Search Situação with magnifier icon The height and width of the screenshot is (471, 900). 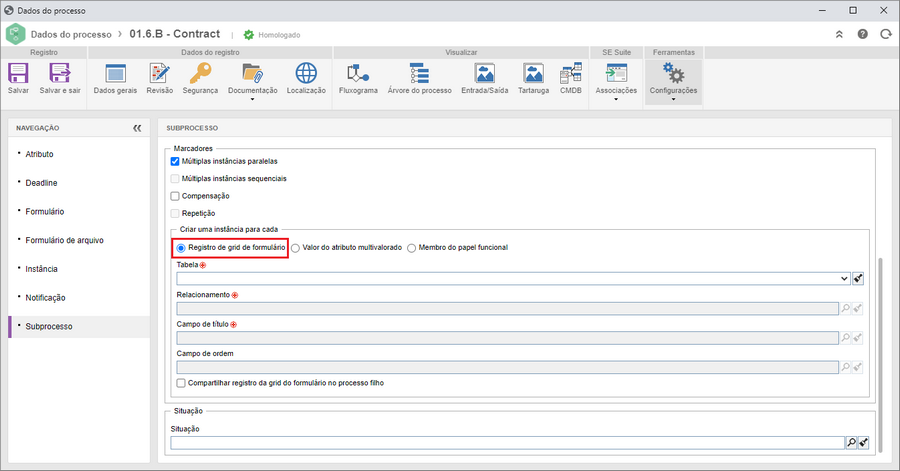coord(851,443)
